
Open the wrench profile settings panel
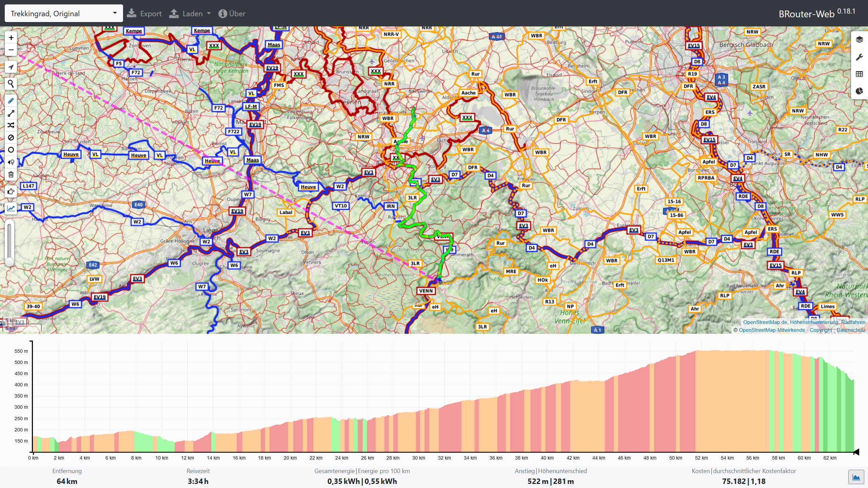[x=860, y=57]
